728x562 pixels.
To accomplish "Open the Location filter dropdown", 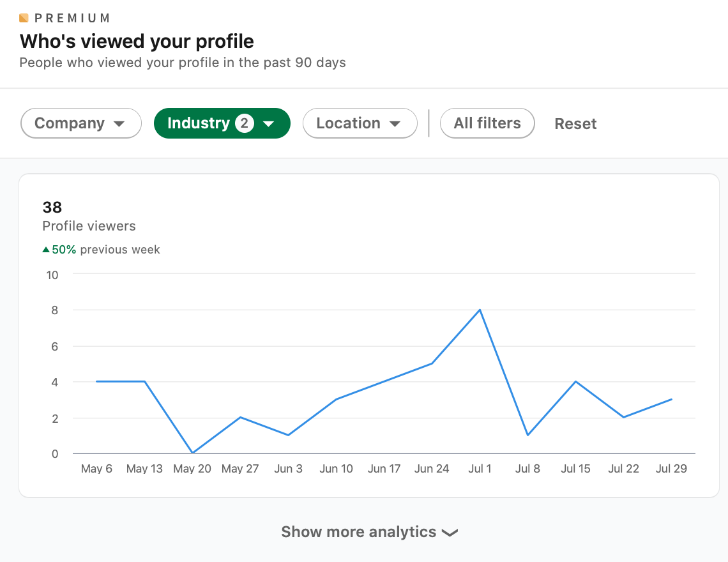I will (x=360, y=123).
